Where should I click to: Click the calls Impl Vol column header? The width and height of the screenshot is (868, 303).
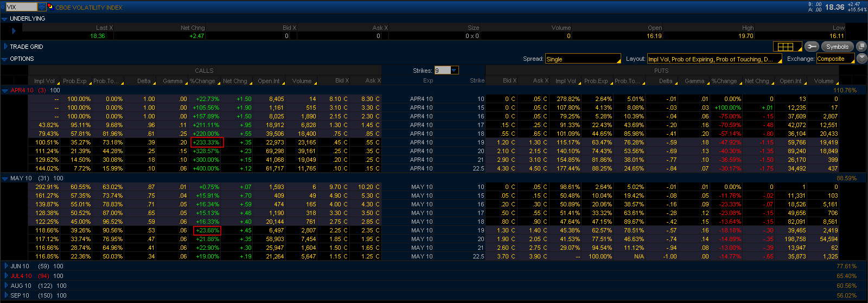click(44, 81)
